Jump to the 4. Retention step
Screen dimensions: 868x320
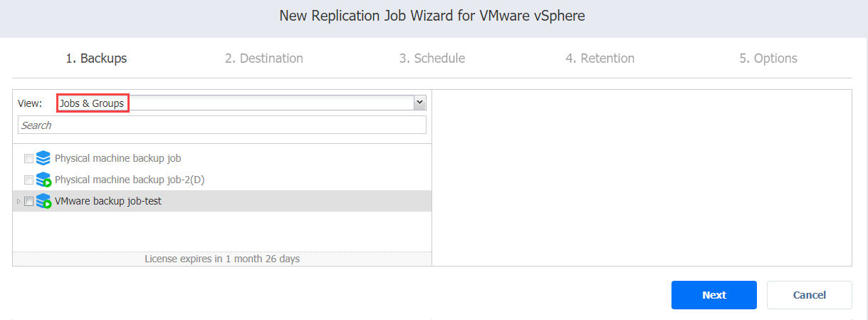(600, 58)
